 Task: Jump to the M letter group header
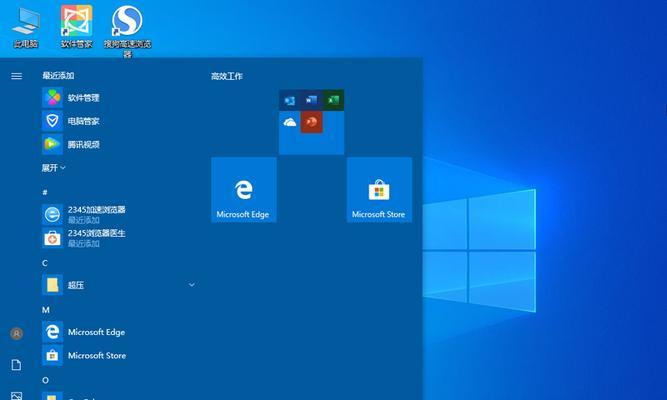tap(46, 310)
